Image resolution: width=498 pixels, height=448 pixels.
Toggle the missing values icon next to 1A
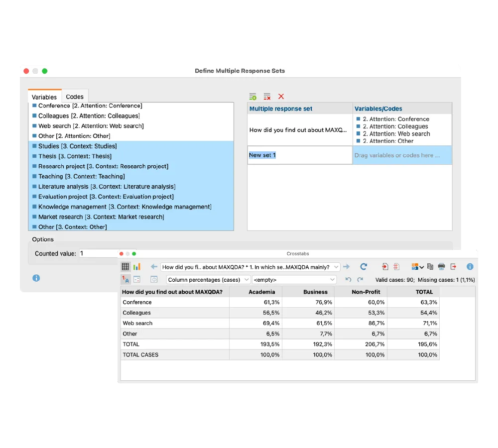point(137,279)
